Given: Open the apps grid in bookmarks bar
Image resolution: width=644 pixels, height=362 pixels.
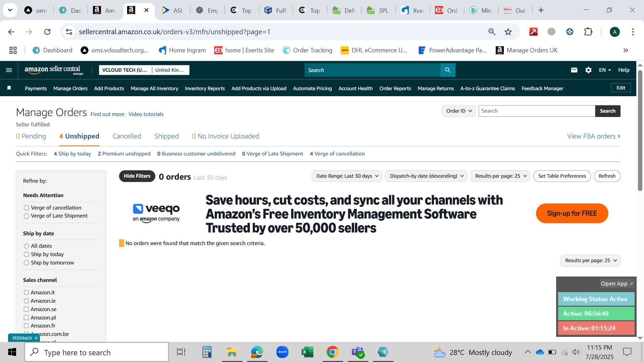Looking at the screenshot, I should [x=13, y=50].
